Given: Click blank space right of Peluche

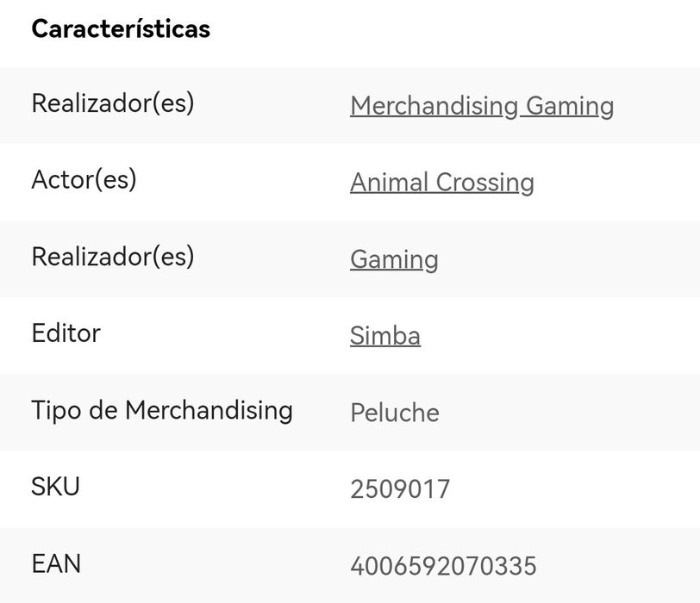Looking at the screenshot, I should (x=569, y=413).
